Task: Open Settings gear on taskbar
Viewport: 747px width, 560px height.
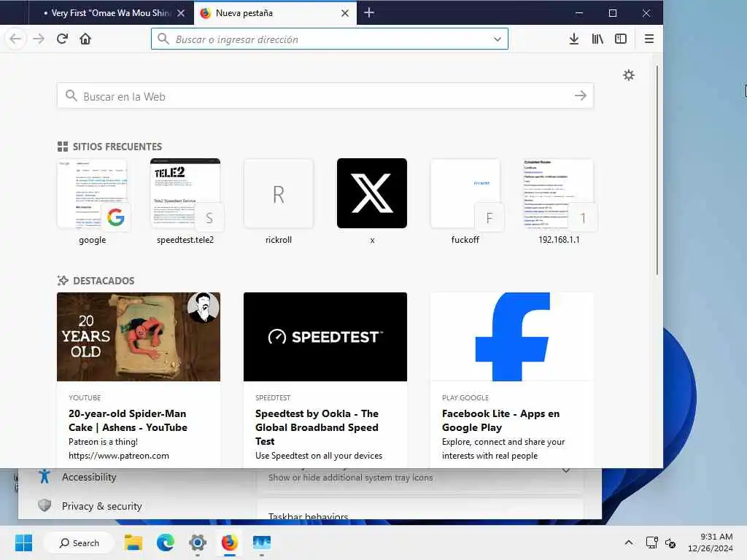Action: (x=197, y=542)
